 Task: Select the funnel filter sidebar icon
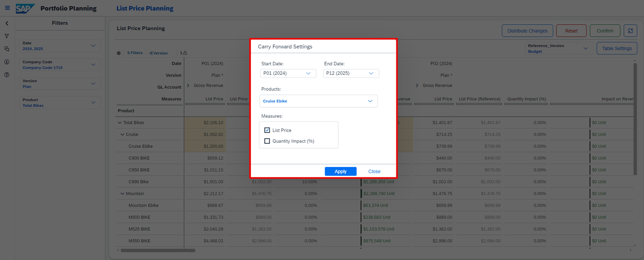pyautogui.click(x=7, y=36)
